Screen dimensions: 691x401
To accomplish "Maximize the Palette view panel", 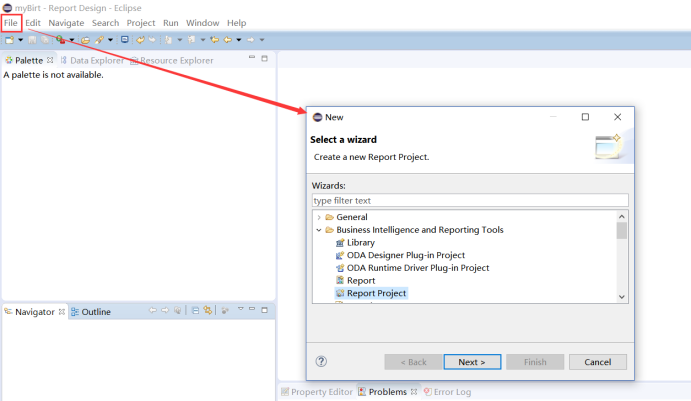I will [x=264, y=58].
